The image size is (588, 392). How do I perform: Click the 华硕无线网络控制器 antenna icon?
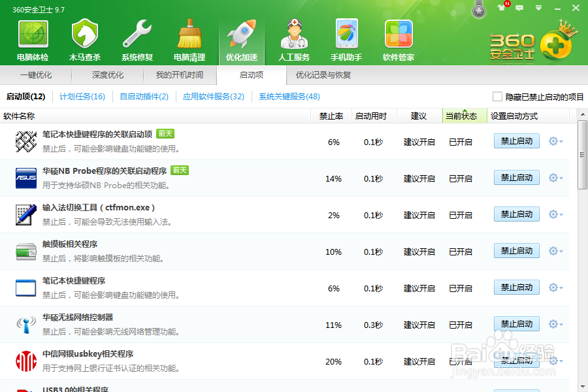coord(26,325)
